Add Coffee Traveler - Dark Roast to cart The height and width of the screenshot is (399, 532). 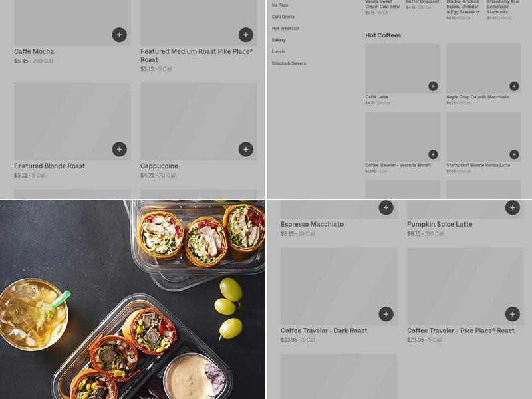click(386, 314)
